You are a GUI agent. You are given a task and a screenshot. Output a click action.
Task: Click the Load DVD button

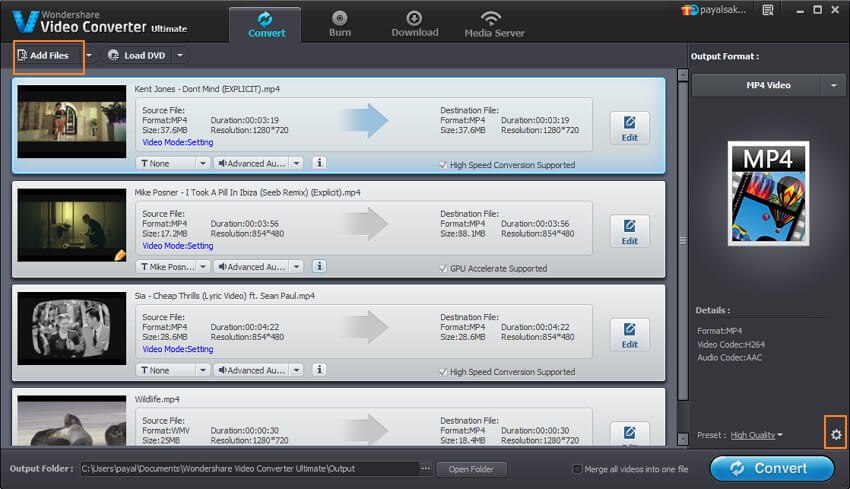[x=138, y=55]
